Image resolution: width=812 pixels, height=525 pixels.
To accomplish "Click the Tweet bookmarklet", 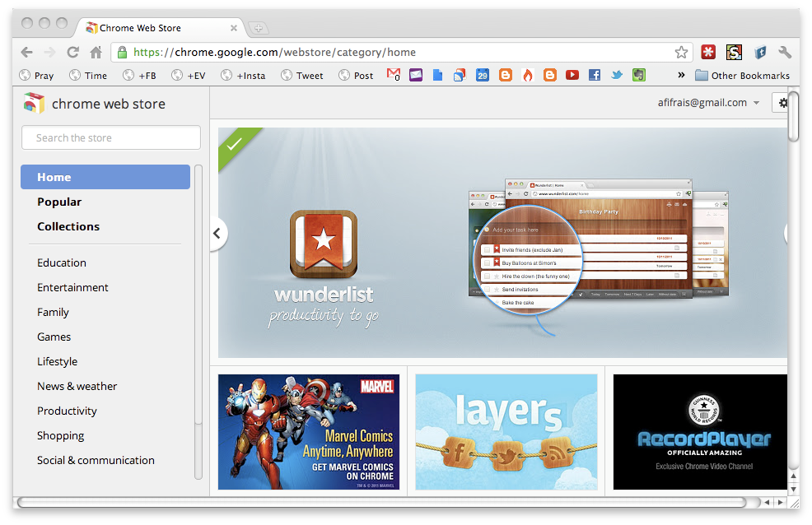I will pyautogui.click(x=302, y=76).
